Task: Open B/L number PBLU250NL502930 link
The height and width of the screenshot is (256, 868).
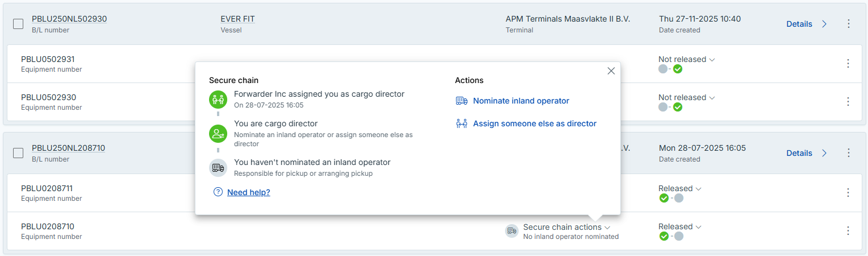Action: click(x=69, y=19)
